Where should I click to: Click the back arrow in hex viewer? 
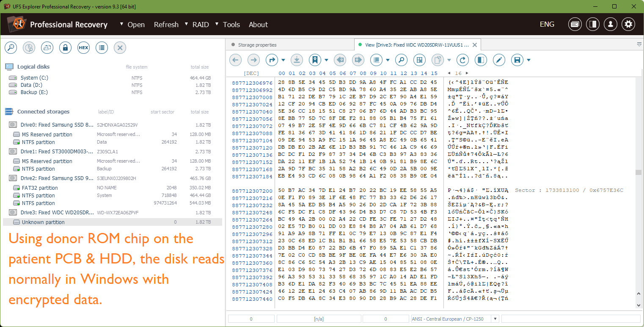click(x=235, y=60)
